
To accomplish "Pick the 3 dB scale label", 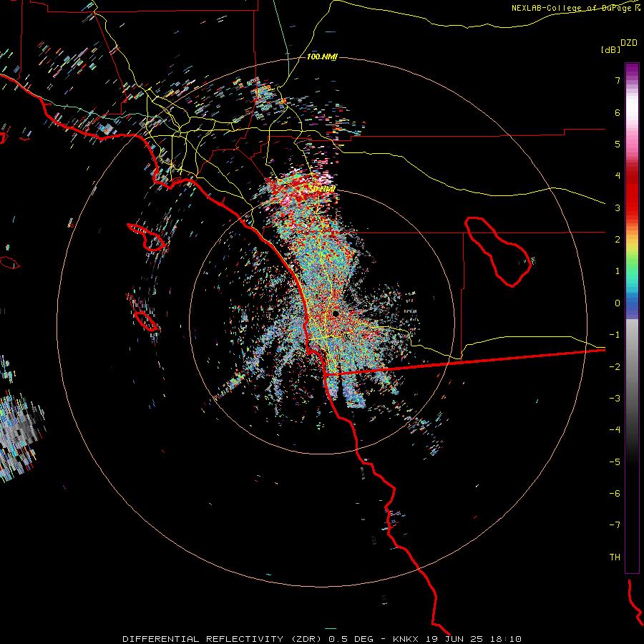I will point(618,208).
